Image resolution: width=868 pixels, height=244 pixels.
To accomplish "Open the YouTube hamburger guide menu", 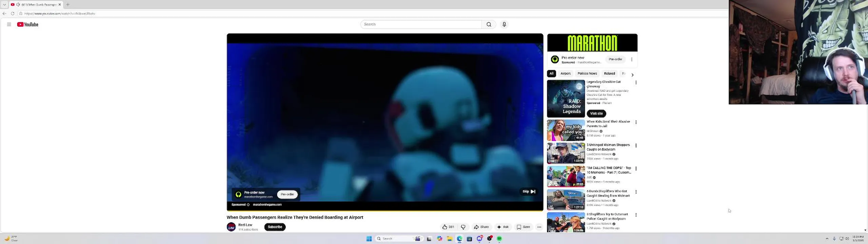I will (9, 24).
